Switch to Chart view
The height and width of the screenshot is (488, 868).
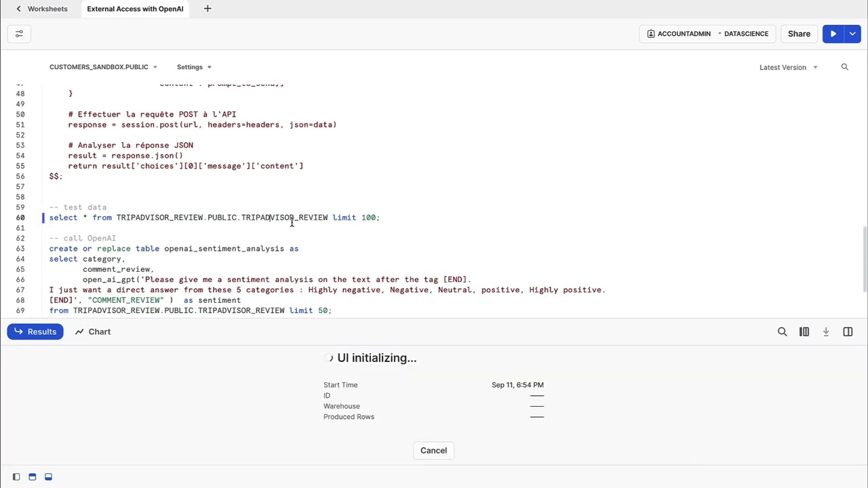(93, 331)
